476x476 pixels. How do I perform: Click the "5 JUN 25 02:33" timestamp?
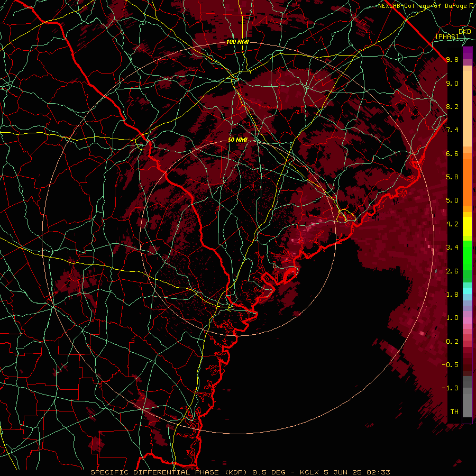click(357, 472)
